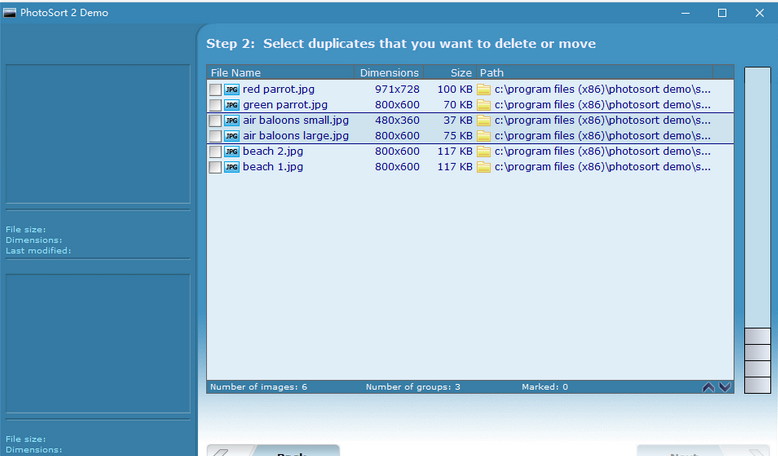Image resolution: width=778 pixels, height=456 pixels.
Task: Select the file name air baloons large.jpg
Action: tap(296, 136)
